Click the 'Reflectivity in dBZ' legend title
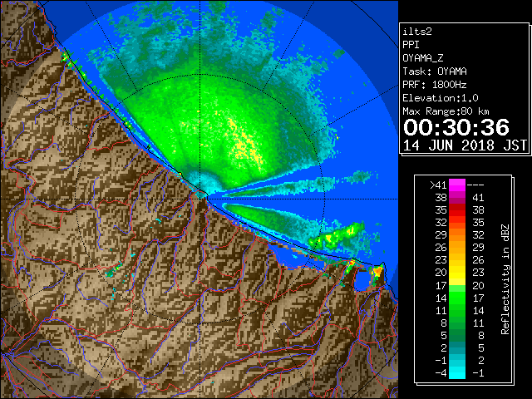Screen dimensions: 532x399 tap(505, 279)
